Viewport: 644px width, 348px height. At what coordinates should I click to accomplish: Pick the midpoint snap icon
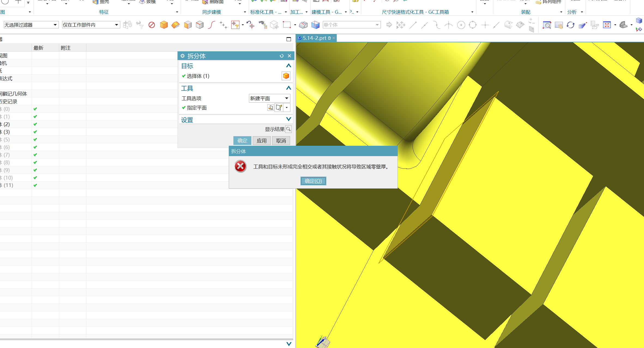[x=425, y=25]
